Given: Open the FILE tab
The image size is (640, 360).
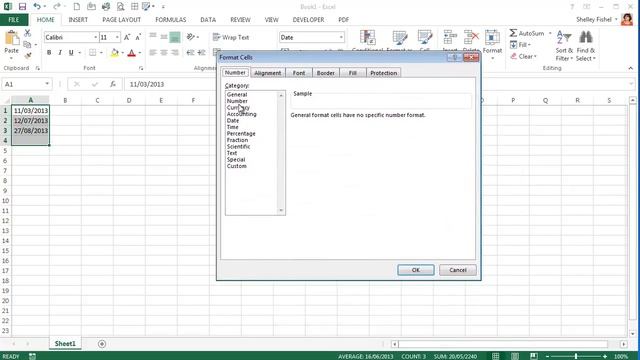Looking at the screenshot, I should 14,20.
